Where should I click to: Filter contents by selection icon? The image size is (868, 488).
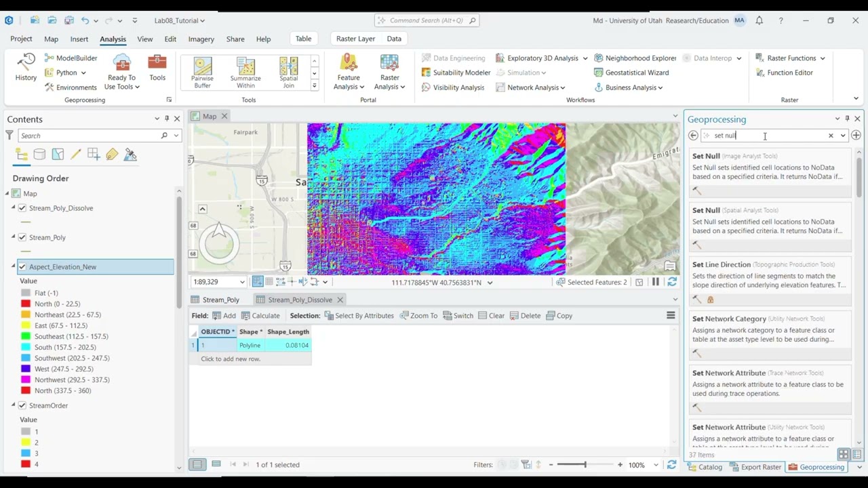click(58, 155)
